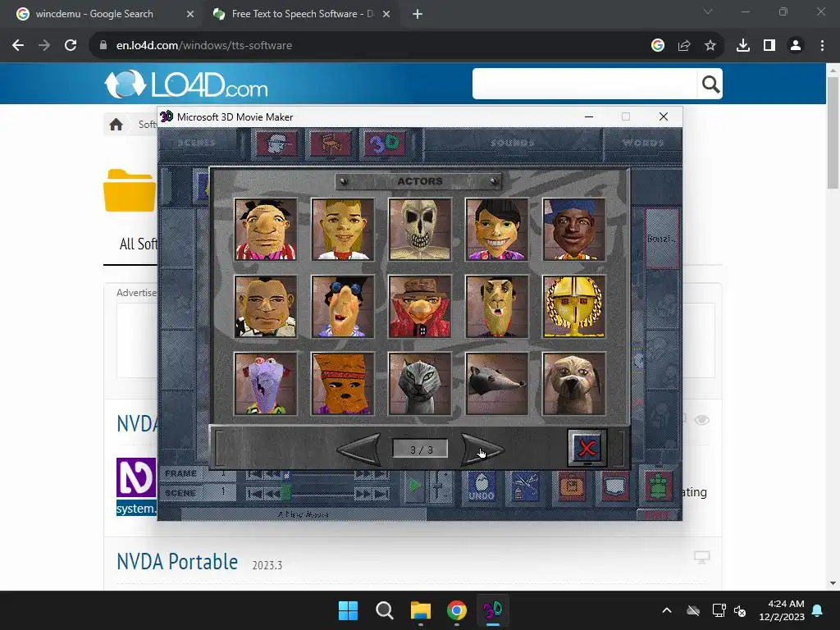The width and height of the screenshot is (840, 630).
Task: Go back in Chrome
Action: (x=18, y=46)
